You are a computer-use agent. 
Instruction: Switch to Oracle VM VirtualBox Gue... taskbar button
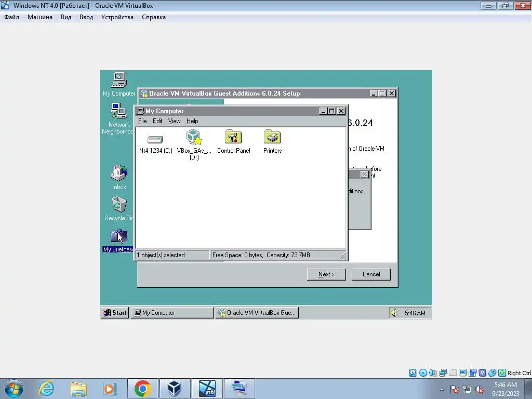coord(257,312)
